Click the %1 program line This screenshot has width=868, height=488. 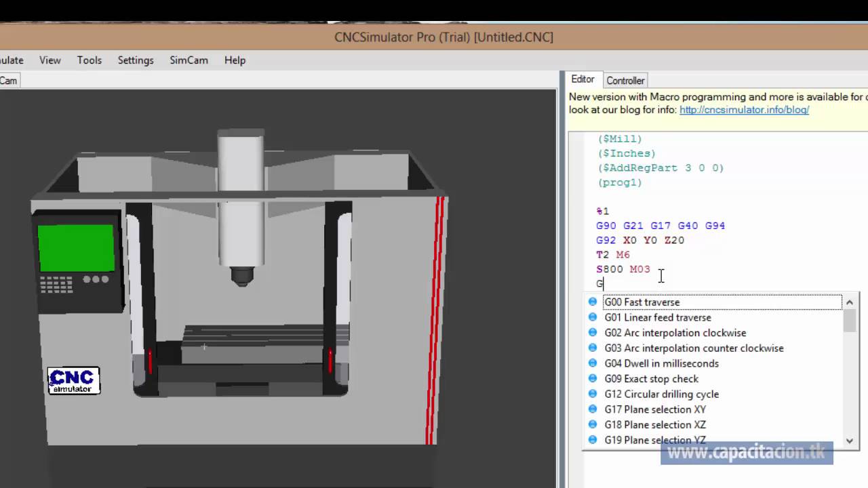point(602,211)
